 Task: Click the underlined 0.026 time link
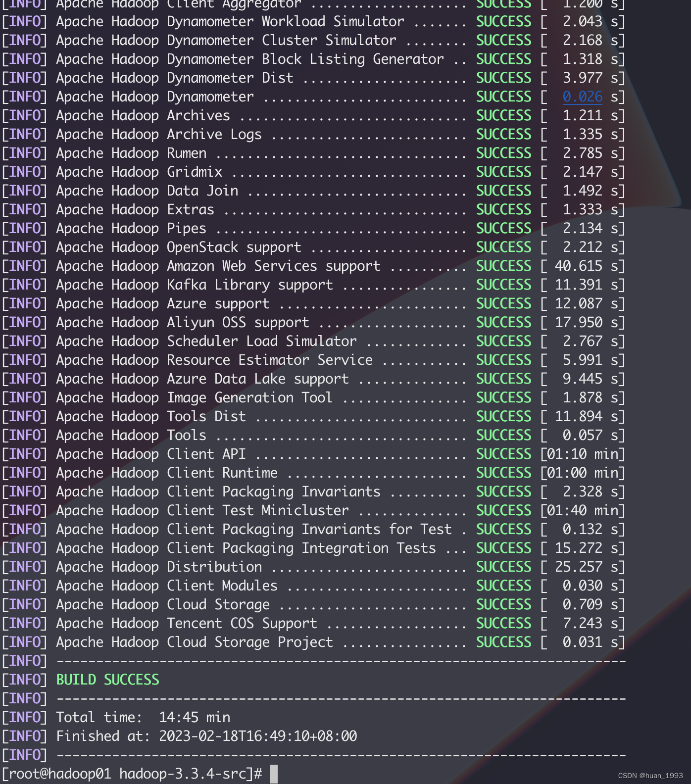(x=582, y=97)
